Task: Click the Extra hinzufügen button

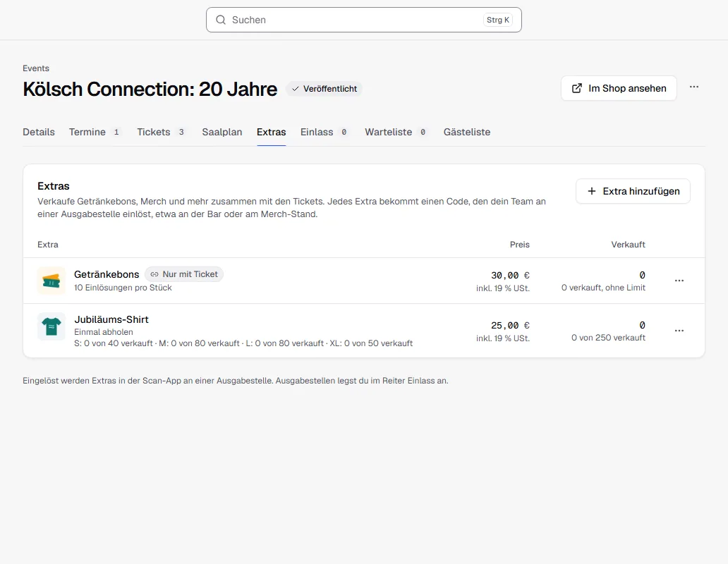Action: 633,191
